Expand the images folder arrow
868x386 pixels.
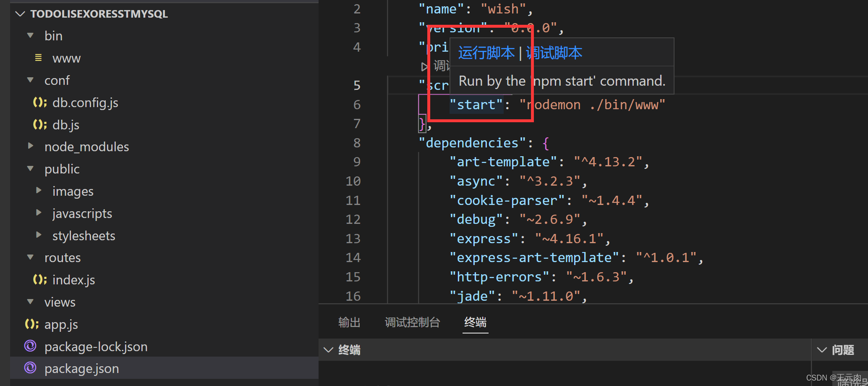[39, 190]
